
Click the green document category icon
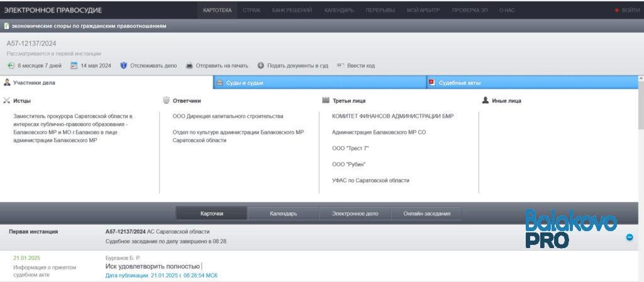point(6,26)
